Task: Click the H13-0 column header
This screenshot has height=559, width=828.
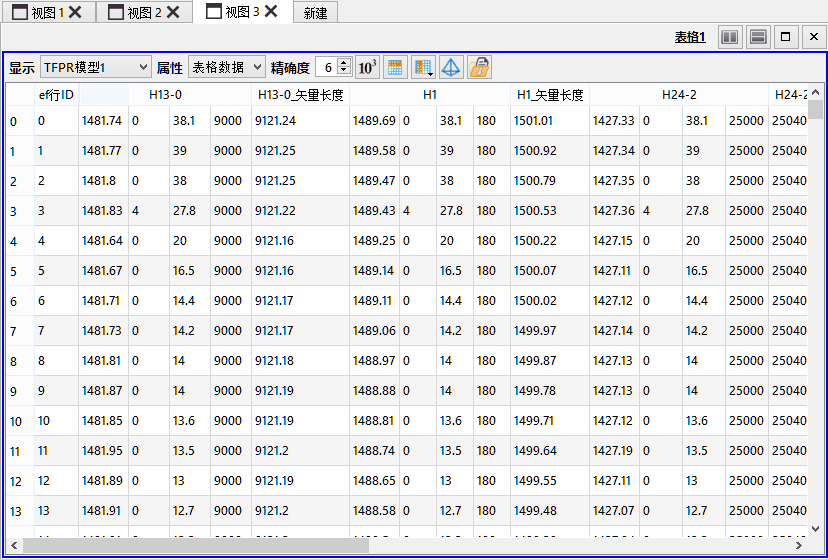Action: click(x=165, y=95)
